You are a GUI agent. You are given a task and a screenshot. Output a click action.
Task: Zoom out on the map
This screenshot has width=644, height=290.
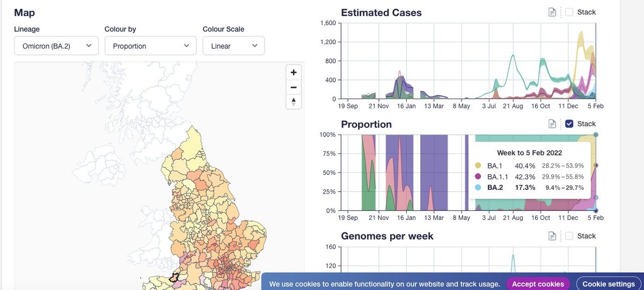pos(294,87)
